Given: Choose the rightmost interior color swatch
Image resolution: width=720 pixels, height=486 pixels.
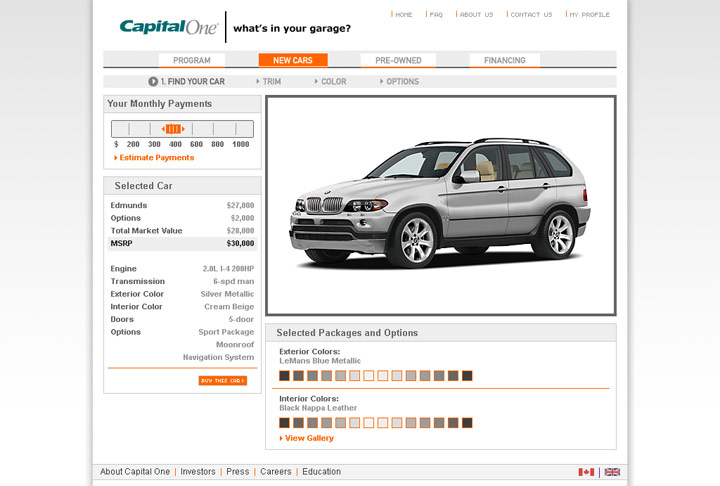Looking at the screenshot, I should 467,423.
